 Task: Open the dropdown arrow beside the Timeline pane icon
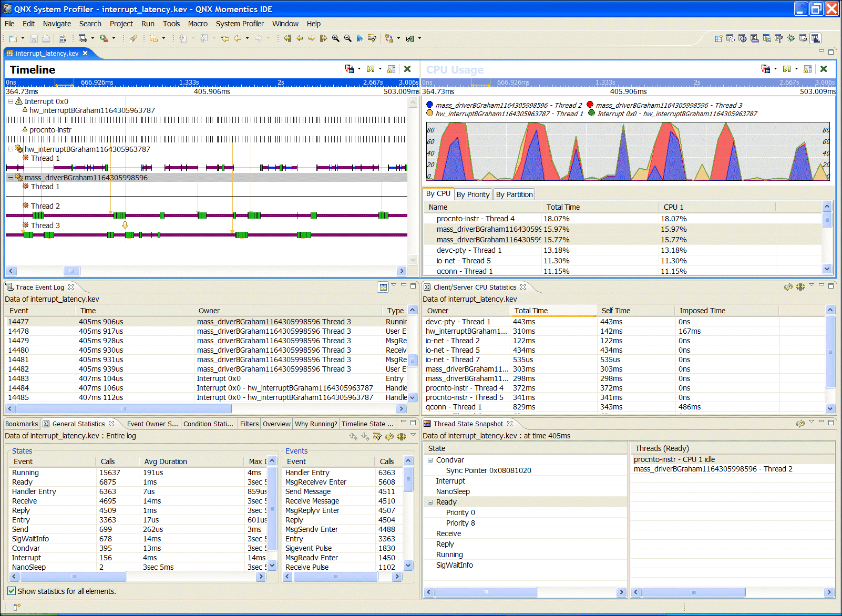click(x=358, y=69)
